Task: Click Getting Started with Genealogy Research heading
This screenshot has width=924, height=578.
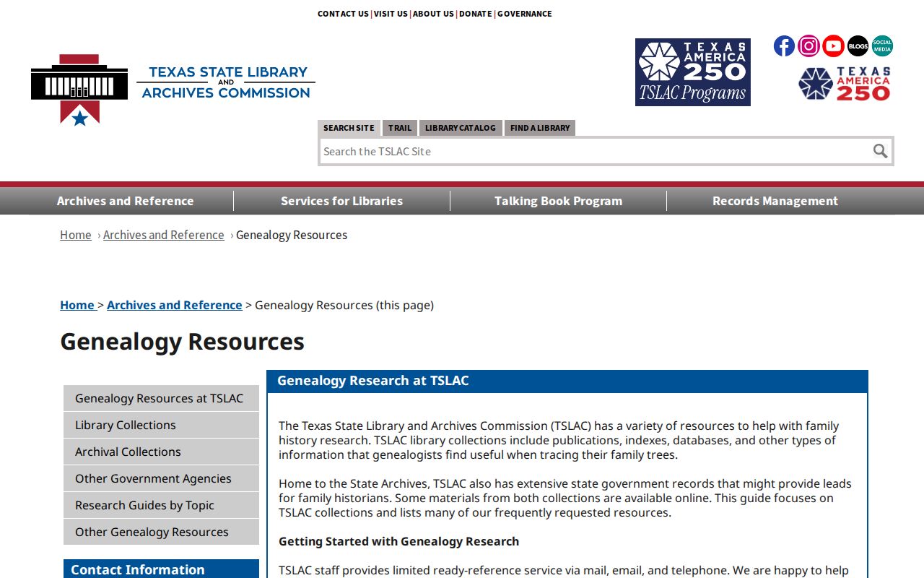Action: tap(399, 541)
